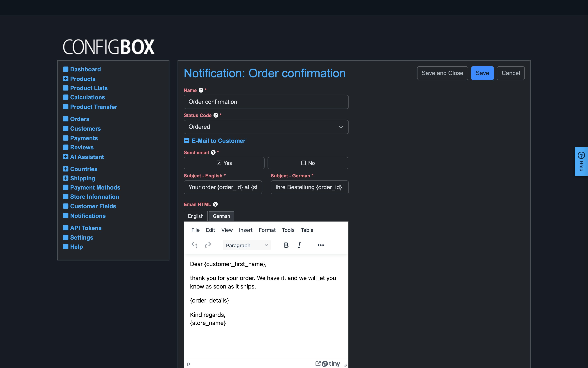The height and width of the screenshot is (368, 588).
Task: Click the redo arrow in the editor toolbar
Action: [x=208, y=245]
